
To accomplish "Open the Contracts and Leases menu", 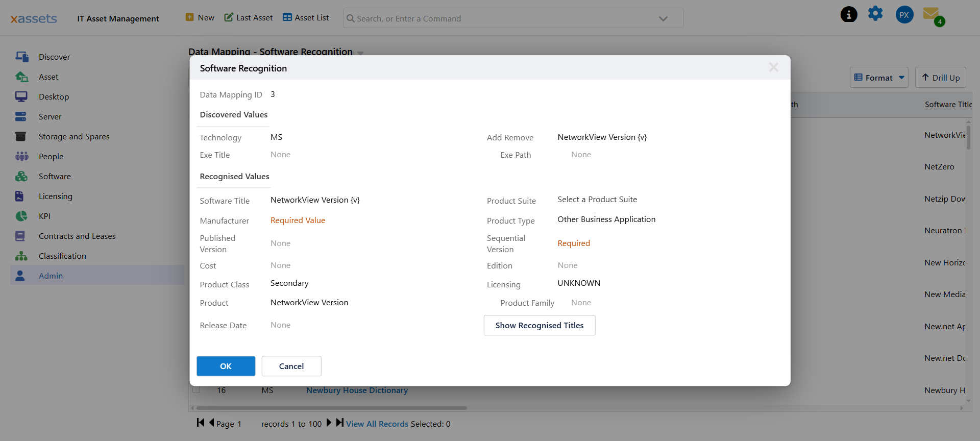I will 77,236.
